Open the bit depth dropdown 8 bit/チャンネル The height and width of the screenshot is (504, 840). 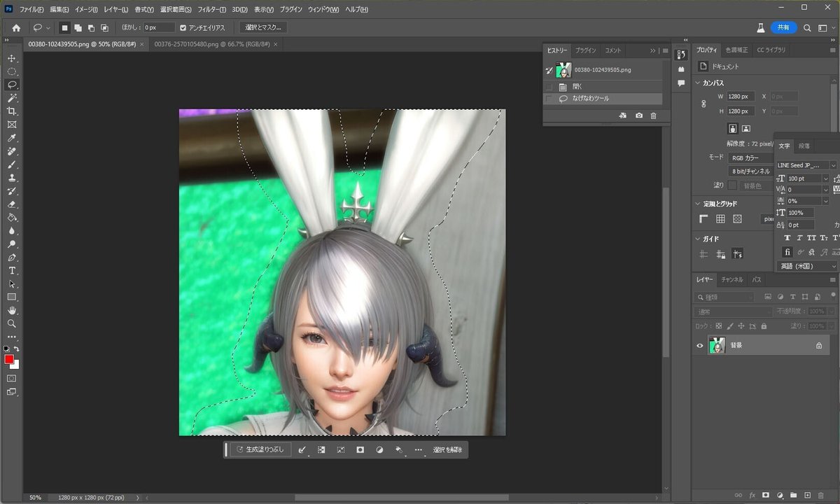[751, 171]
